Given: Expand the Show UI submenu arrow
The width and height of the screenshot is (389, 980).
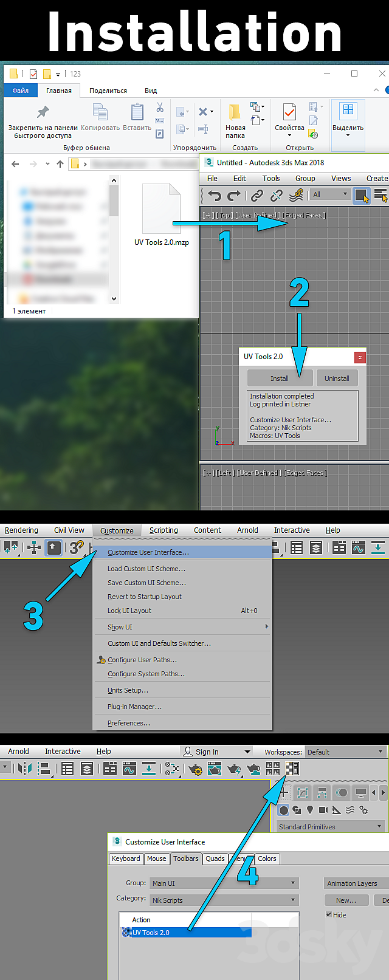Looking at the screenshot, I should [266, 626].
